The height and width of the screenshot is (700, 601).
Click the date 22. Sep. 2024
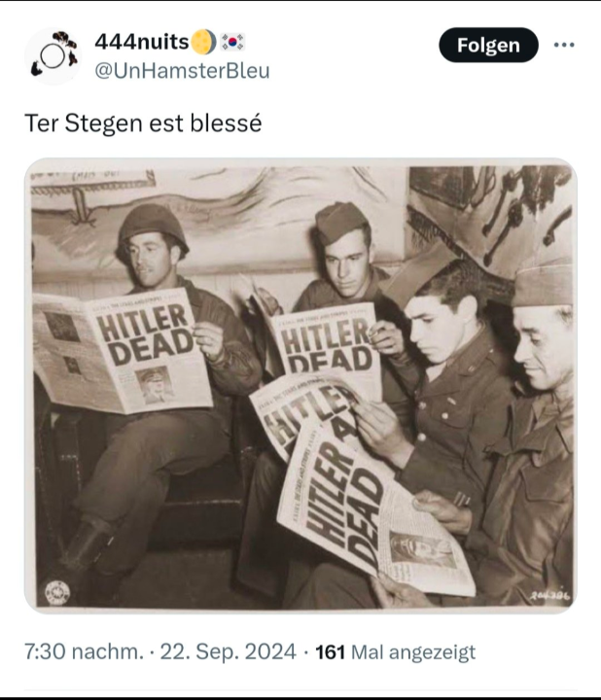228,651
